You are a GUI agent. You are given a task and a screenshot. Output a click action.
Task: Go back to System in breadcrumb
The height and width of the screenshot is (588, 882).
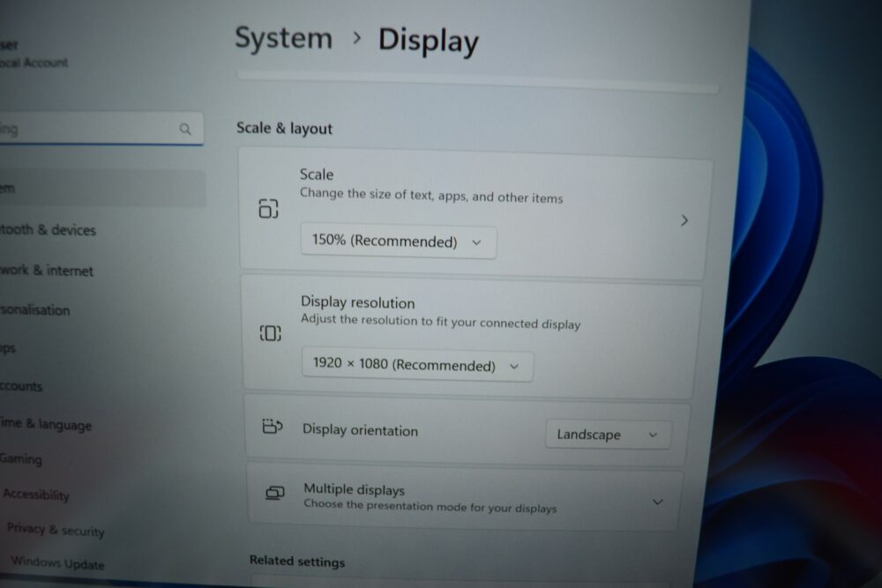(283, 39)
